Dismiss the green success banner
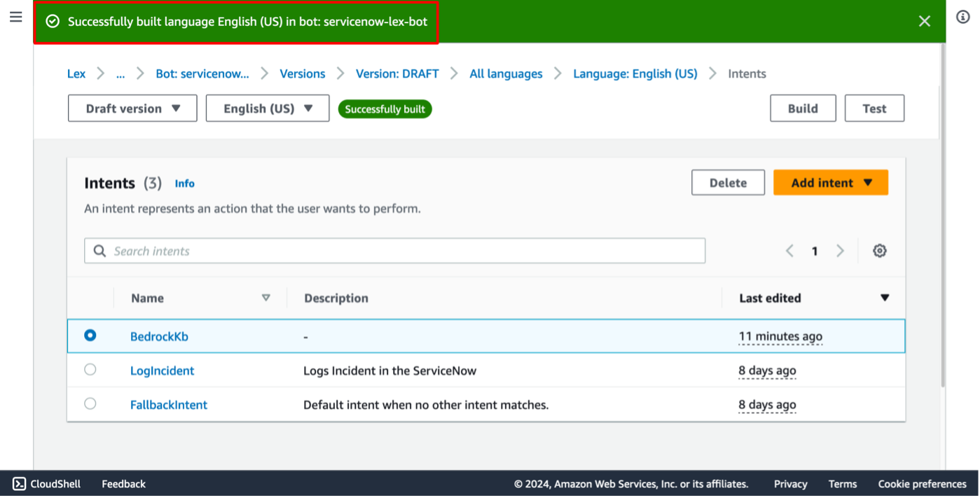The height and width of the screenshot is (498, 980). tap(925, 21)
